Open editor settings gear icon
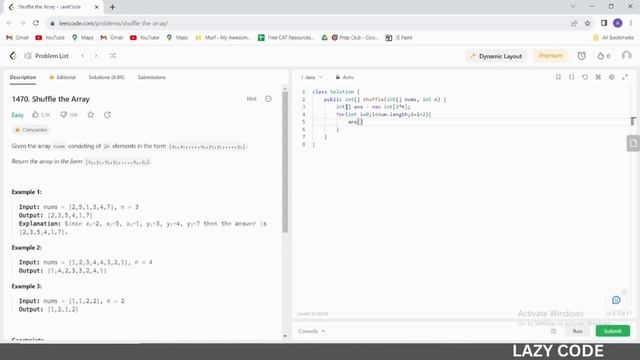 point(611,77)
